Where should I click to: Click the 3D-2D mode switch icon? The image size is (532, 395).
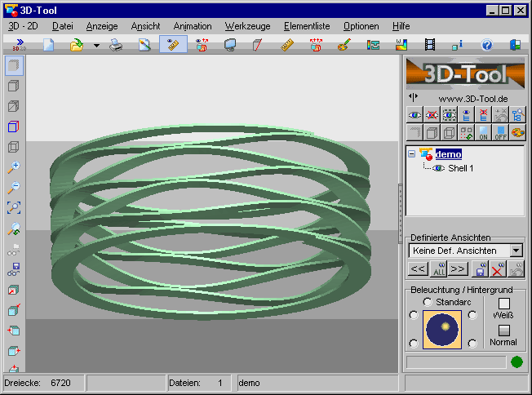coord(20,45)
